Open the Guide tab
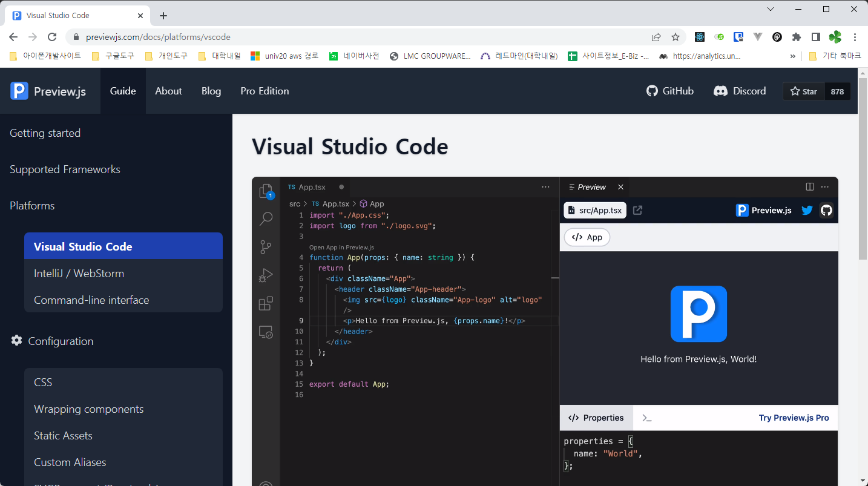Image resolution: width=868 pixels, height=486 pixels. (123, 91)
